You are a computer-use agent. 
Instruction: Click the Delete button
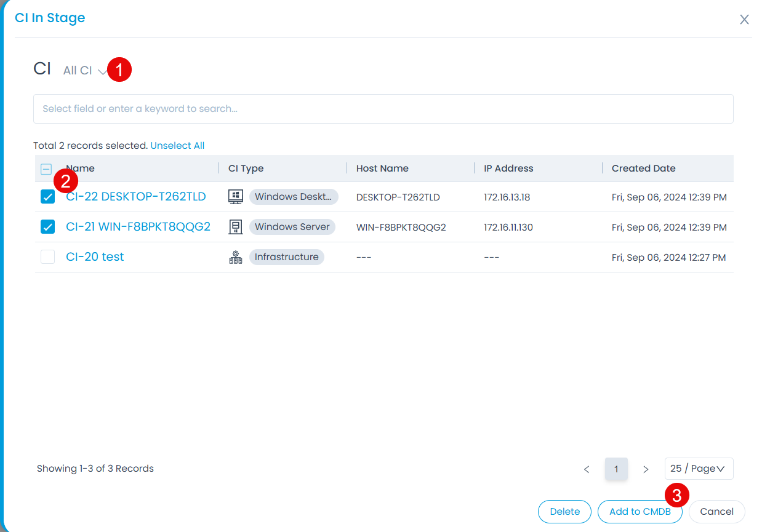[x=564, y=512]
